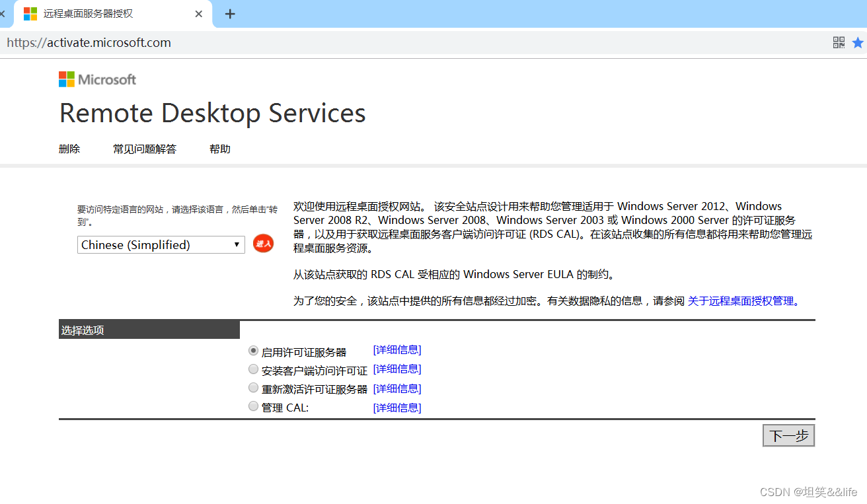Viewport: 867px width, 504px height.
Task: Open a new browser tab
Action: pos(230,14)
